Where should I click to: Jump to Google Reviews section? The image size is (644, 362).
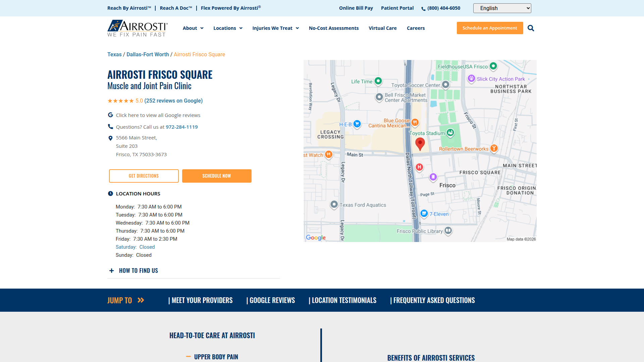tap(271, 300)
